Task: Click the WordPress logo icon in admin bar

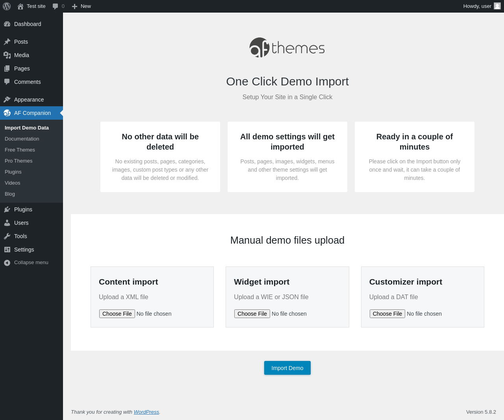Action: [x=7, y=6]
